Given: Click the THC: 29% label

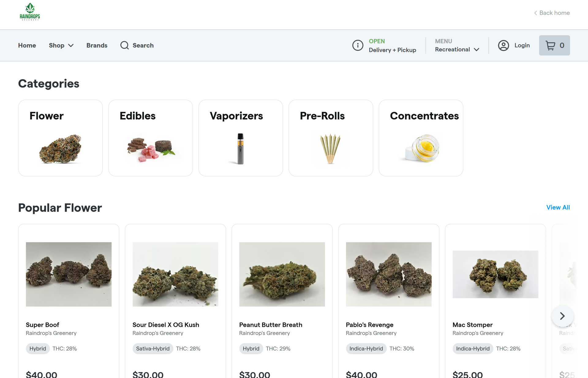Looking at the screenshot, I should tap(278, 349).
